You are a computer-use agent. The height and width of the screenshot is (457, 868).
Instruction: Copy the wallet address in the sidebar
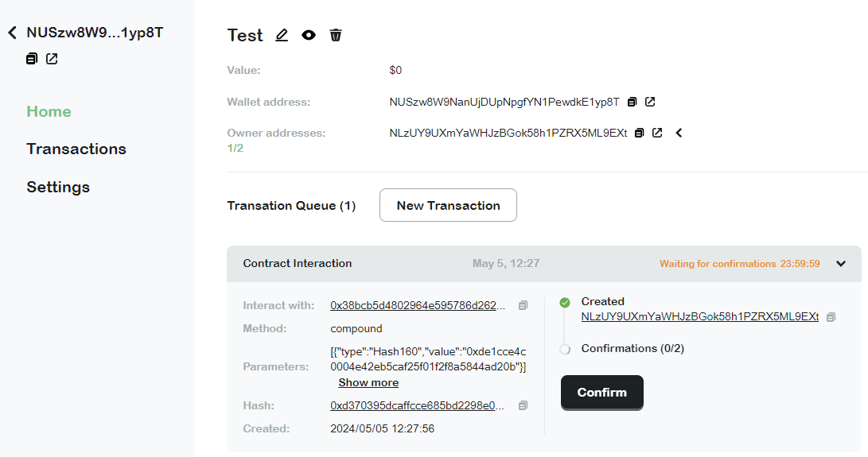32,59
